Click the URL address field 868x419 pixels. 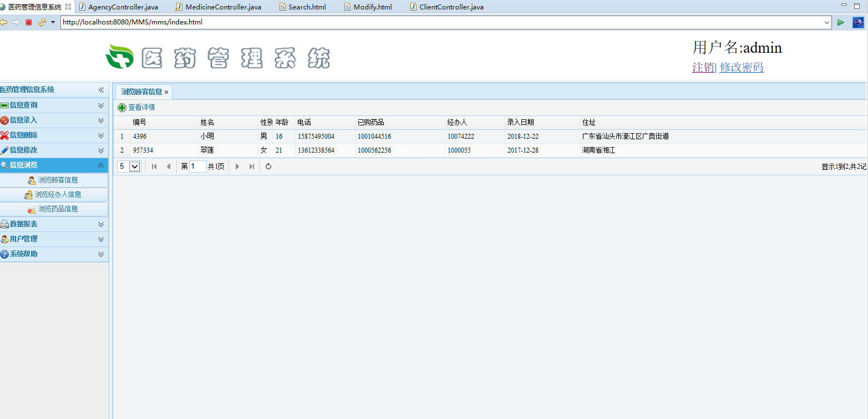pos(441,23)
